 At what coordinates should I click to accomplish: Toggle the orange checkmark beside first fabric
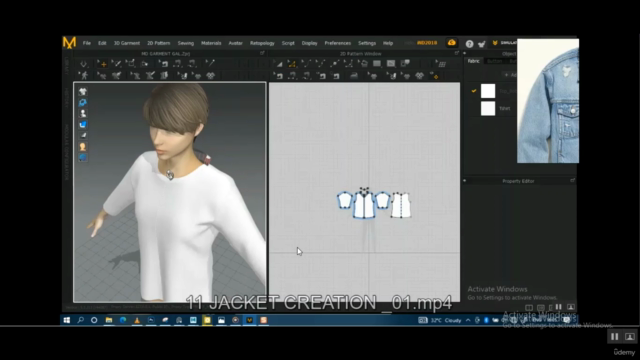coord(474,91)
